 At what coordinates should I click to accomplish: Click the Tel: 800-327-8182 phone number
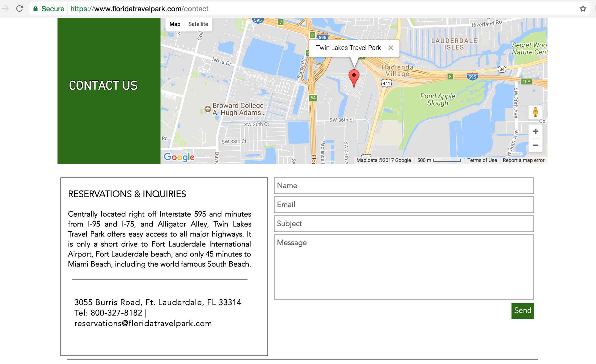click(108, 313)
